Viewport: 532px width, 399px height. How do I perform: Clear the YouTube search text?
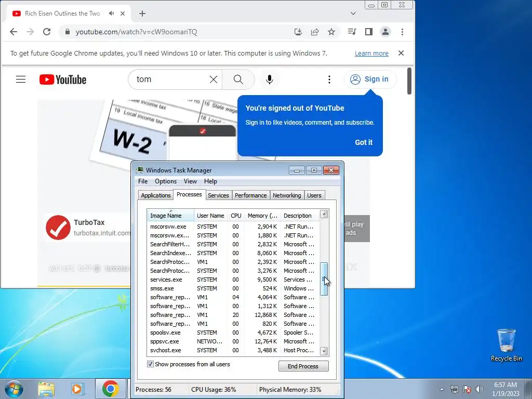point(214,79)
